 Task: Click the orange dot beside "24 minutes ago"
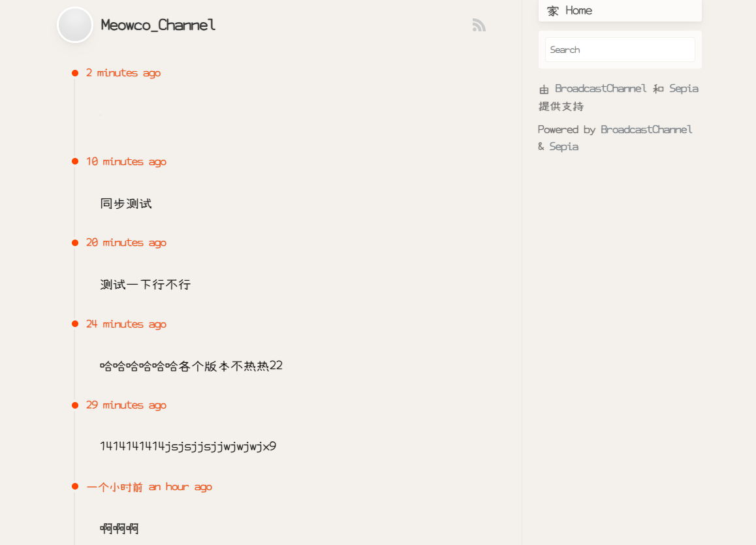coord(75,324)
